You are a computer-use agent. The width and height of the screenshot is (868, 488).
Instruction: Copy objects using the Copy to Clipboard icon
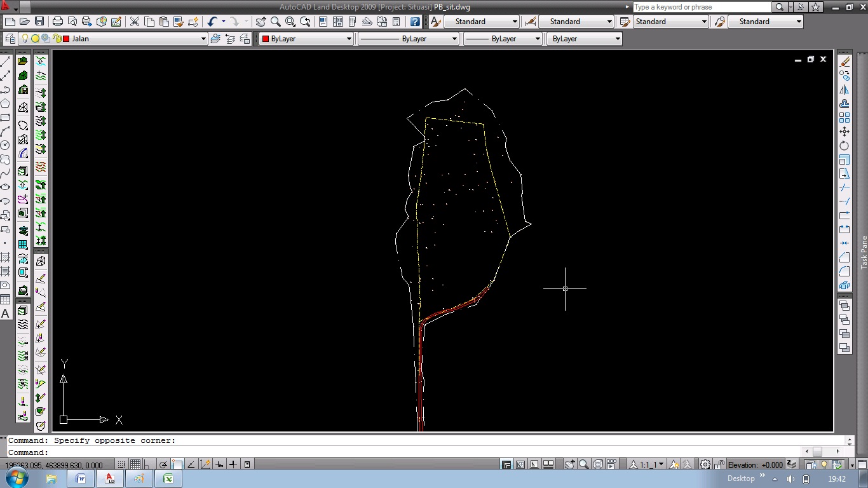tap(149, 21)
